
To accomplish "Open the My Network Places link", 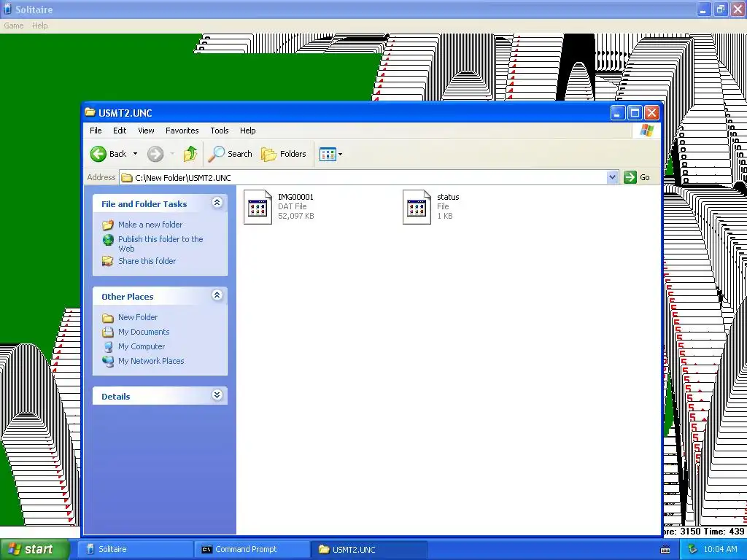I will (x=151, y=361).
